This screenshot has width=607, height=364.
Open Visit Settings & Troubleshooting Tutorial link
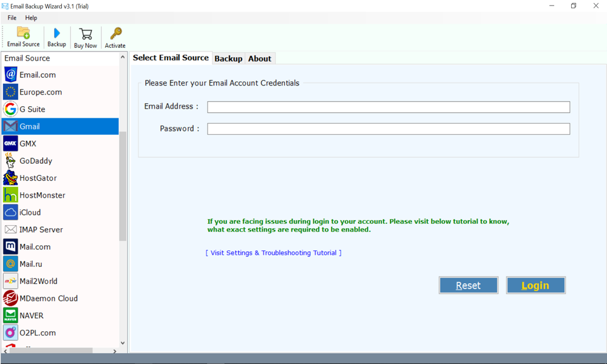click(273, 252)
